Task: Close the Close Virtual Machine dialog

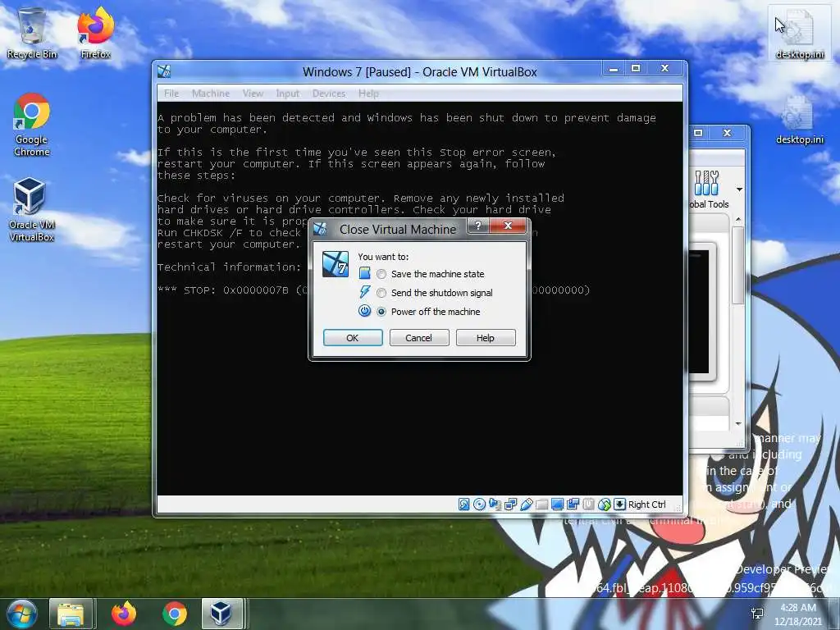Action: coord(508,226)
